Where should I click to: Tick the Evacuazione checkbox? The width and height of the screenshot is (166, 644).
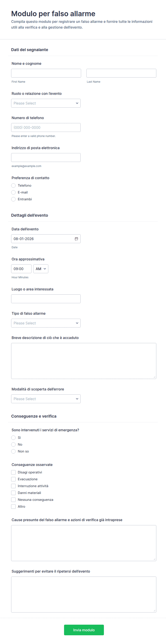[14, 479]
